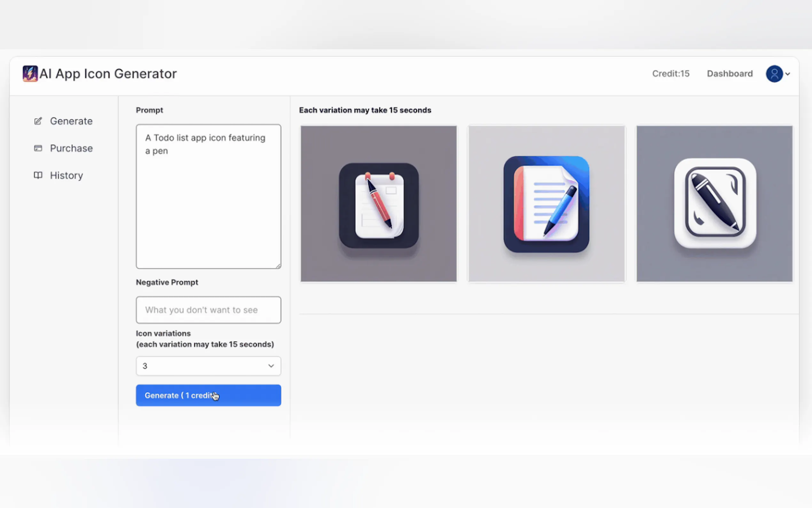The height and width of the screenshot is (508, 812).
Task: Select the credit card icon beside Purchase
Action: (x=38, y=148)
